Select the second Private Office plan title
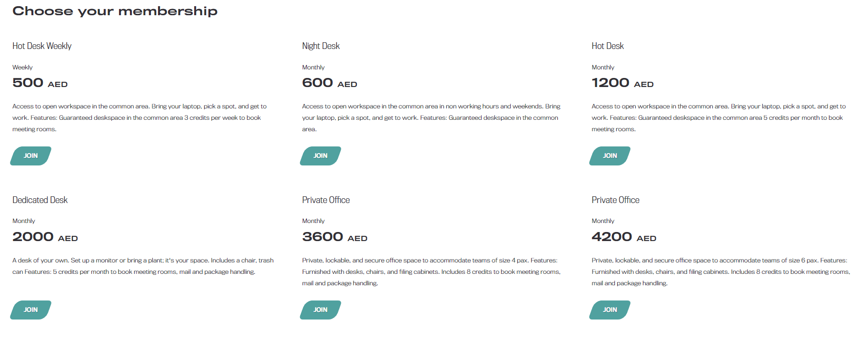Image resolution: width=868 pixels, height=339 pixels. click(x=615, y=200)
